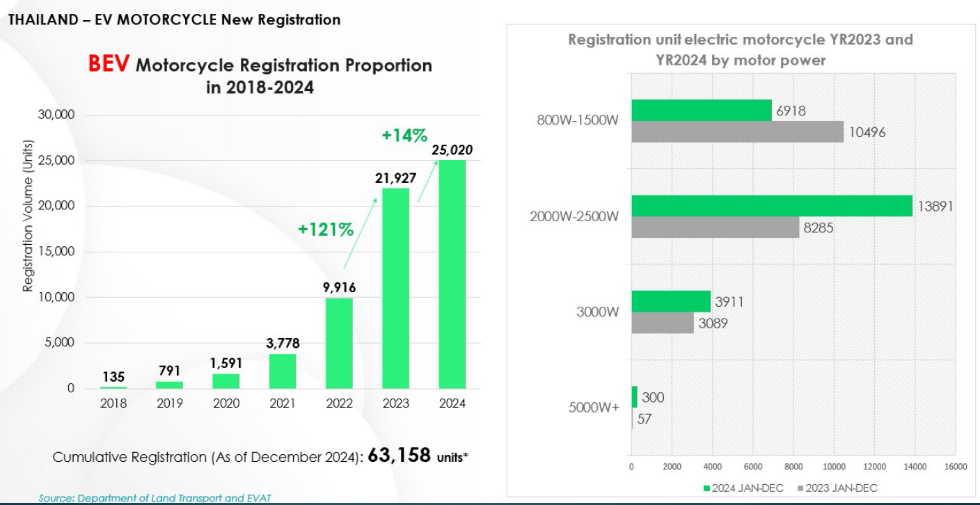Click the '13891' data label

935,207
